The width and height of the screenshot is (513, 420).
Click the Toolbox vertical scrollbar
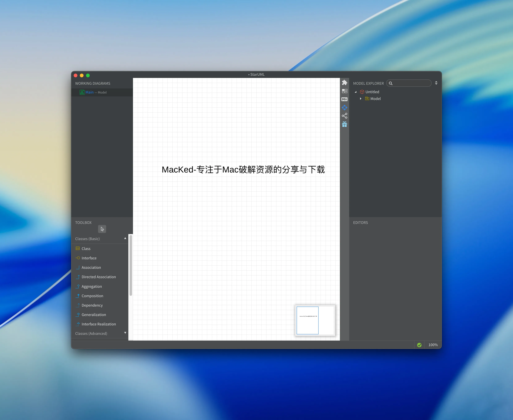tap(131, 265)
